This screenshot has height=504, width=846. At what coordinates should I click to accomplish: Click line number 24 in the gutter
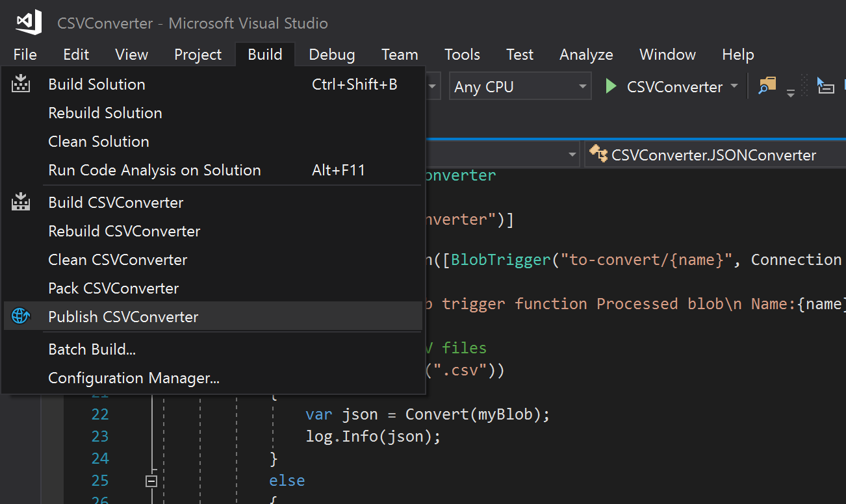click(100, 459)
